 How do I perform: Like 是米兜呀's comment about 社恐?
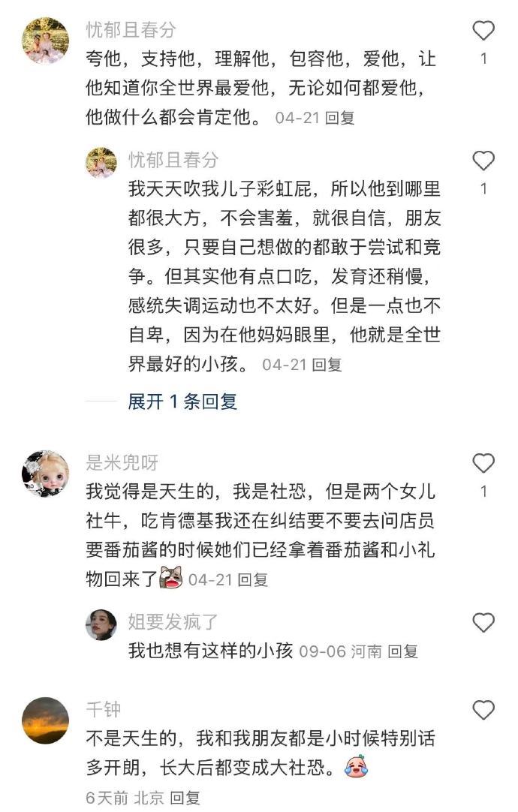(x=483, y=463)
